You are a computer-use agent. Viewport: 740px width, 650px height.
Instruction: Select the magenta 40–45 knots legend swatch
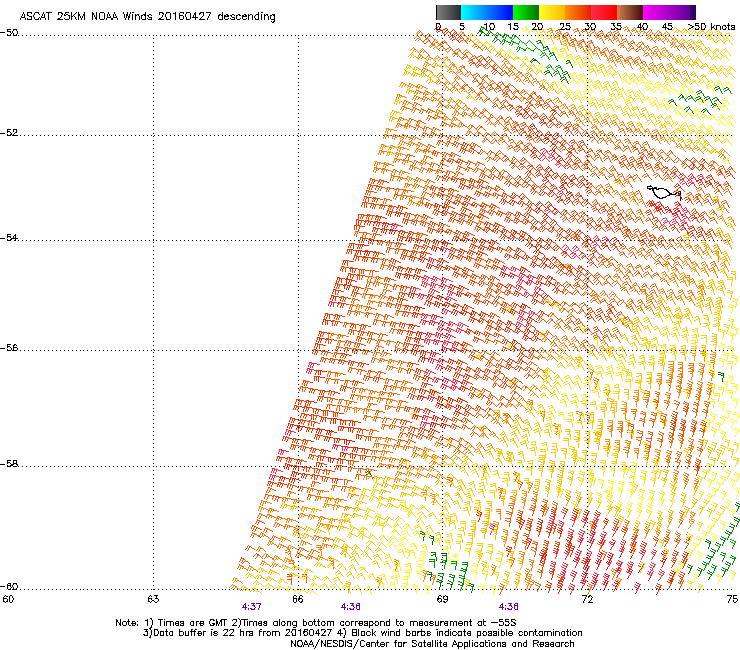(656, 12)
